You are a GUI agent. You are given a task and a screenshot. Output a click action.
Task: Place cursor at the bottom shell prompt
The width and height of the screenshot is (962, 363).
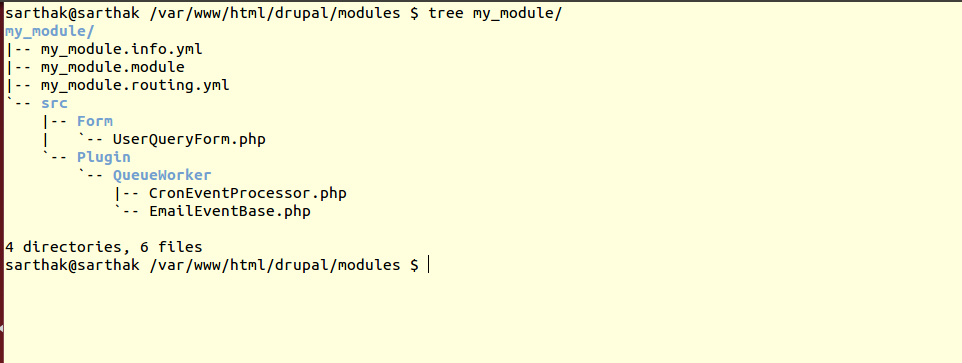pyautogui.click(x=429, y=266)
